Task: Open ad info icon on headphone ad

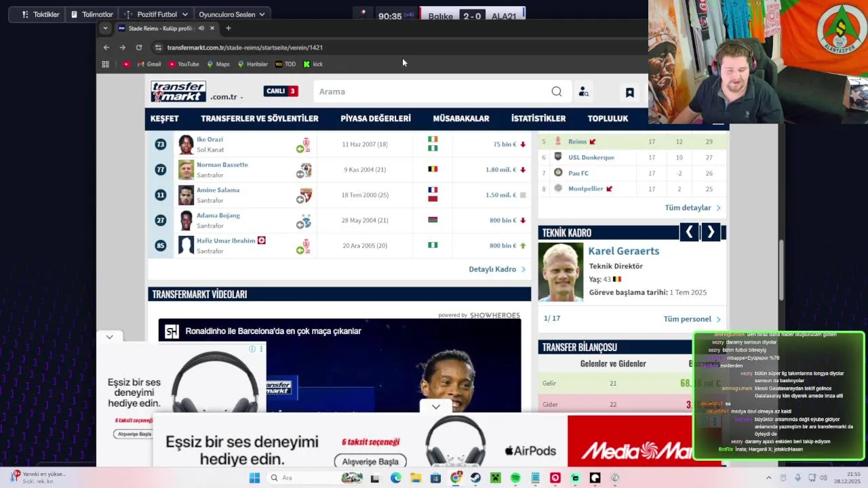Action: tap(252, 349)
